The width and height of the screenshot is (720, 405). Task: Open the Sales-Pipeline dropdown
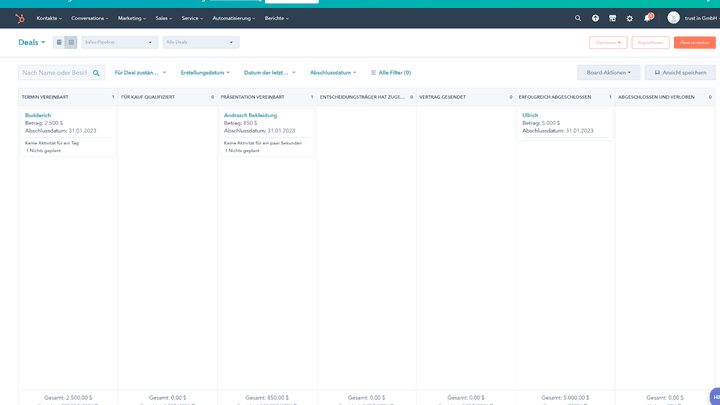click(x=119, y=42)
